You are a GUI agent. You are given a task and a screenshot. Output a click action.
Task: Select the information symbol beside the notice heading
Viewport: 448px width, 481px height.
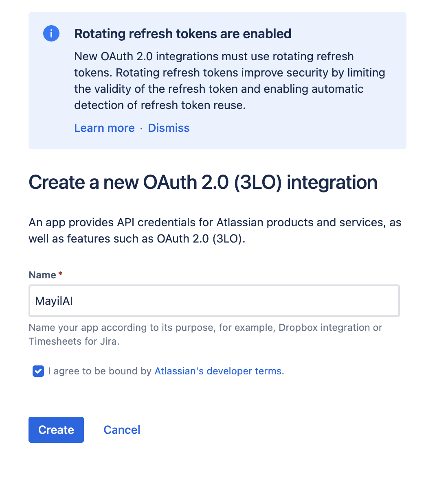[x=51, y=33]
